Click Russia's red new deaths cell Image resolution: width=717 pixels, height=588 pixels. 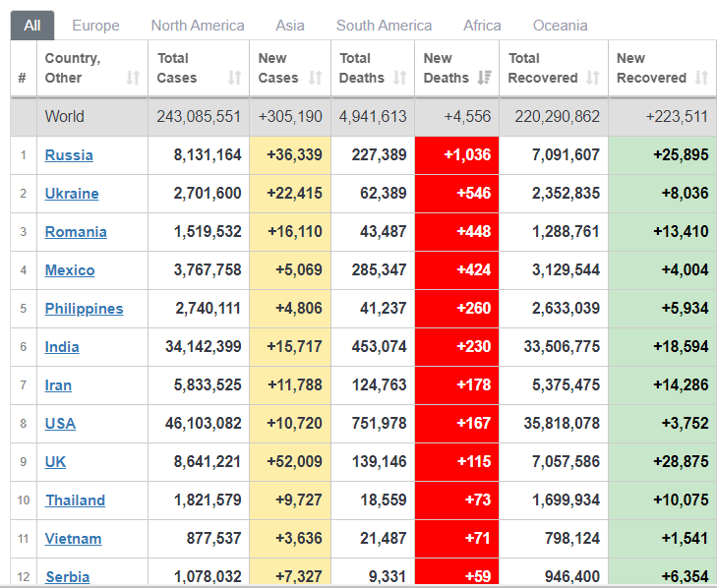pos(456,155)
